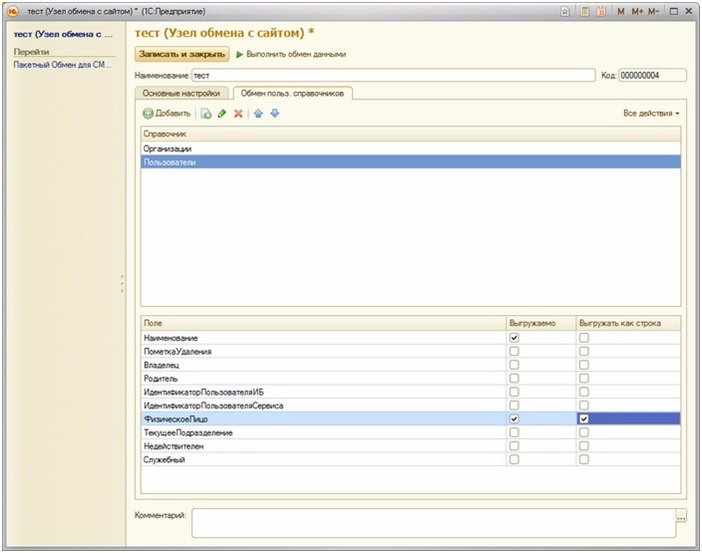The width and height of the screenshot is (702, 553).
Task: Open the Все действия dropdown menu
Action: coord(651,114)
